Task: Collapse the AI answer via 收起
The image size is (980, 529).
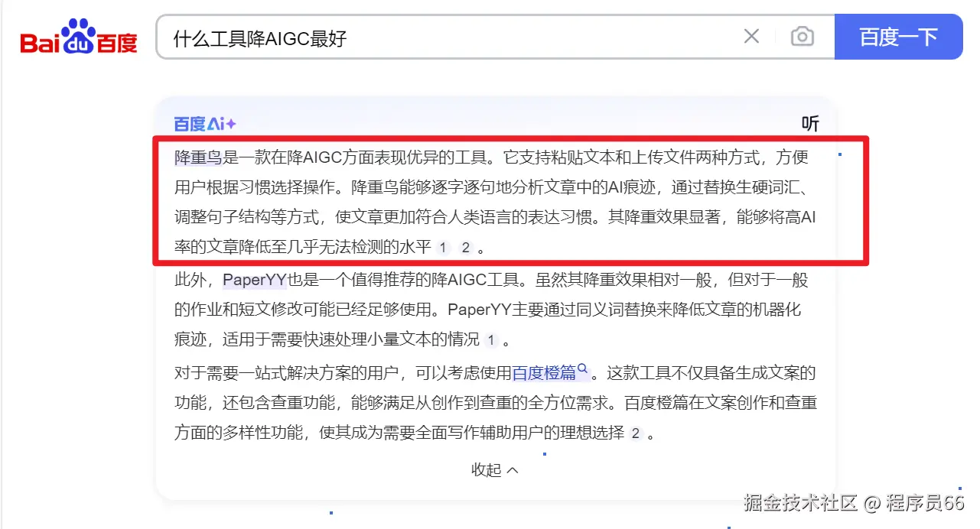Action: tap(495, 470)
